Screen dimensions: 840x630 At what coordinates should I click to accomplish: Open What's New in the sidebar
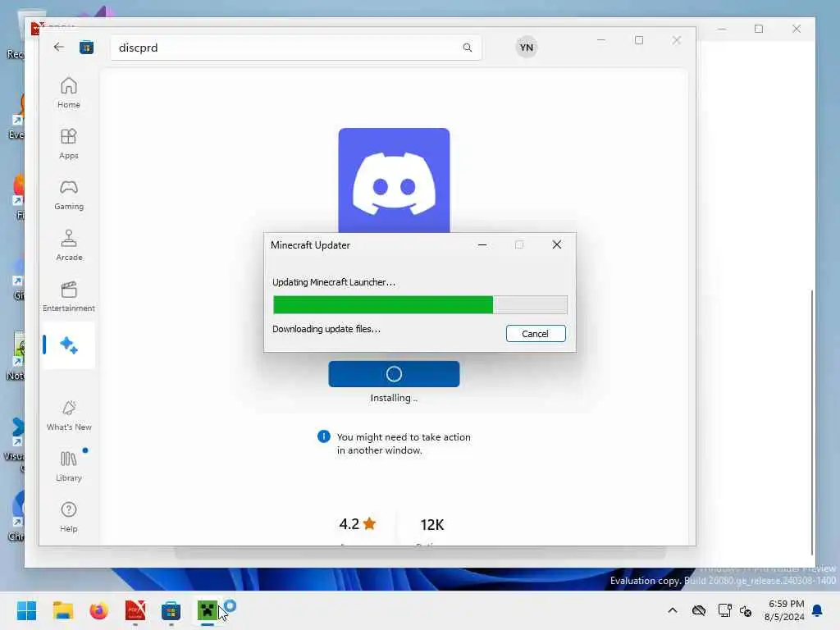click(69, 415)
